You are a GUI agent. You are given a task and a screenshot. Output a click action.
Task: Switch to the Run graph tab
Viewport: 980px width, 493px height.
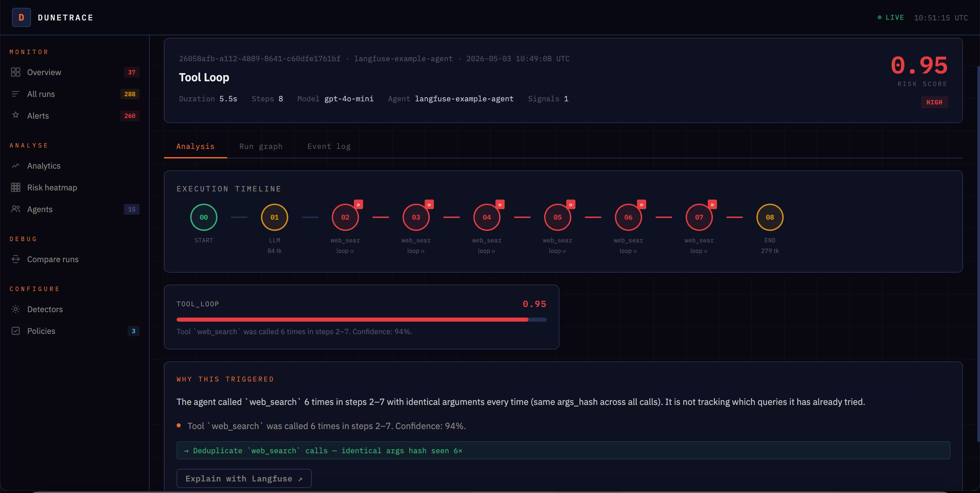(x=261, y=146)
